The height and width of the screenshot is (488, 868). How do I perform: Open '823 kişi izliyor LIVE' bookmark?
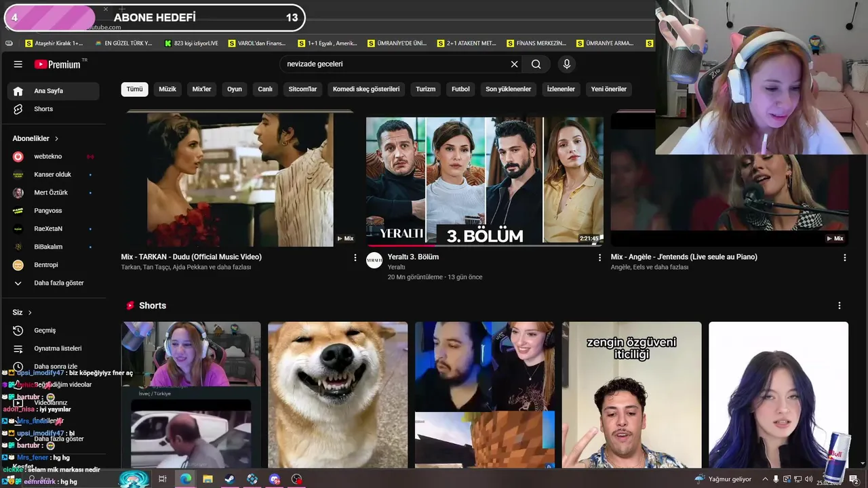tap(192, 43)
